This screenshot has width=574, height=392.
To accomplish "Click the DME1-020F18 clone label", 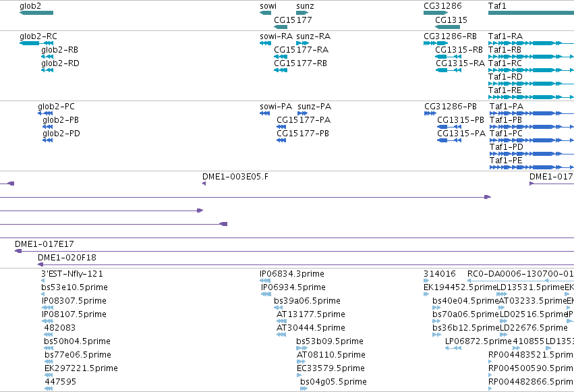I will coord(67,258).
